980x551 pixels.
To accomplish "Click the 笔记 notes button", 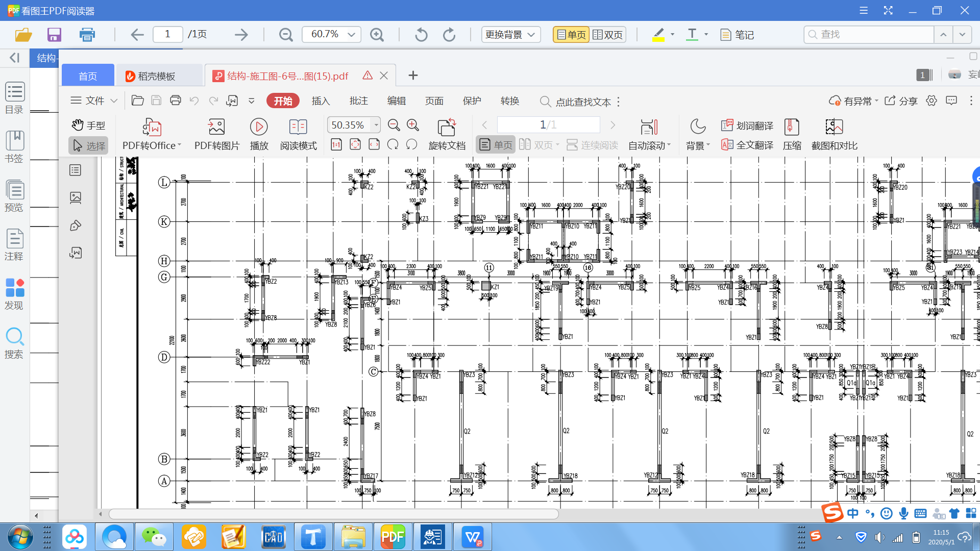I will point(737,35).
